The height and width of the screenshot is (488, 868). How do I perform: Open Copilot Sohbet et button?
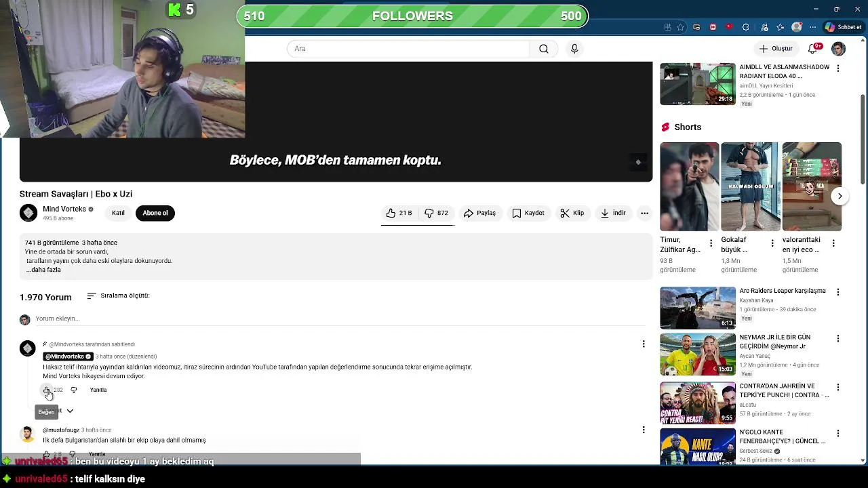click(843, 27)
